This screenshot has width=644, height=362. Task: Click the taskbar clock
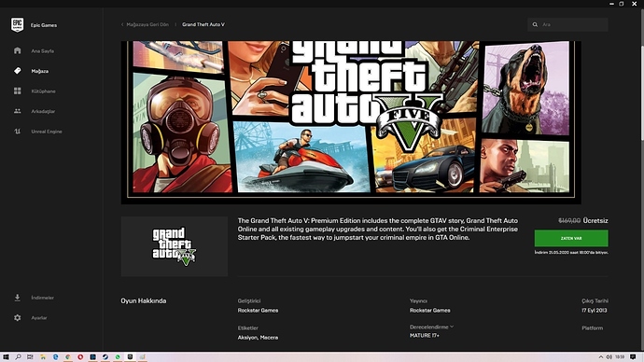coord(620,357)
